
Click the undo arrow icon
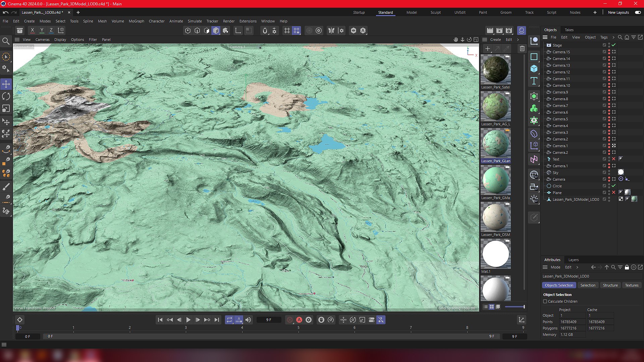click(5, 12)
